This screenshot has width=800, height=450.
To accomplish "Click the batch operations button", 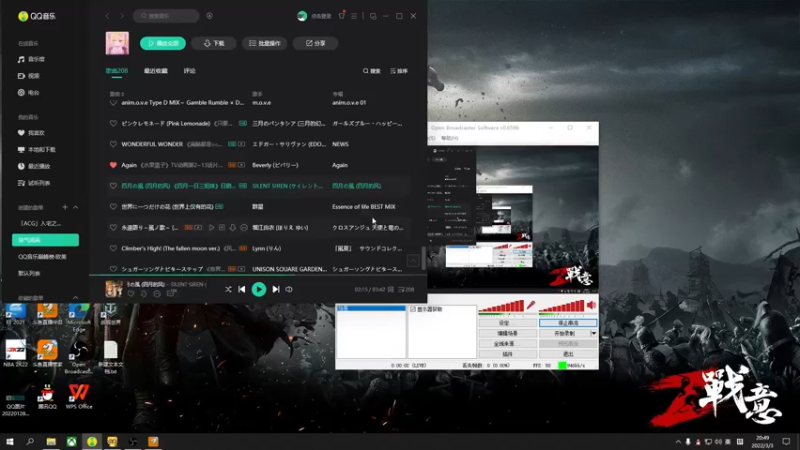I will (x=264, y=43).
